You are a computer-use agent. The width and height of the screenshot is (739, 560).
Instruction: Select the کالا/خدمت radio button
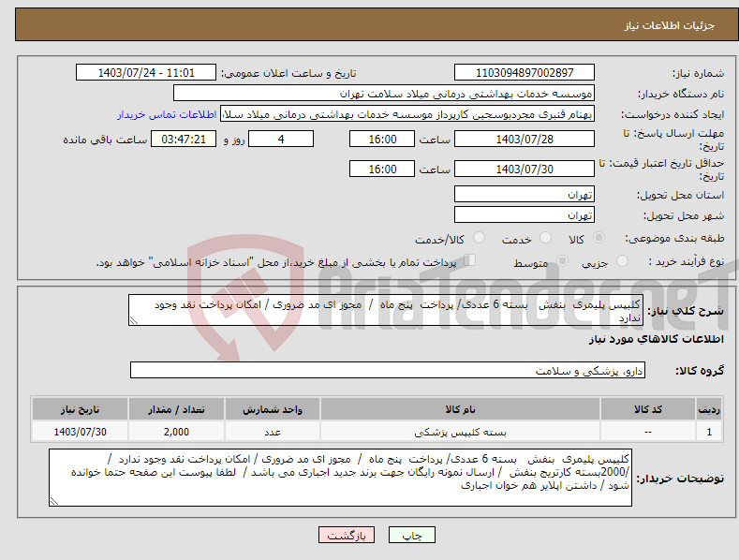(479, 238)
